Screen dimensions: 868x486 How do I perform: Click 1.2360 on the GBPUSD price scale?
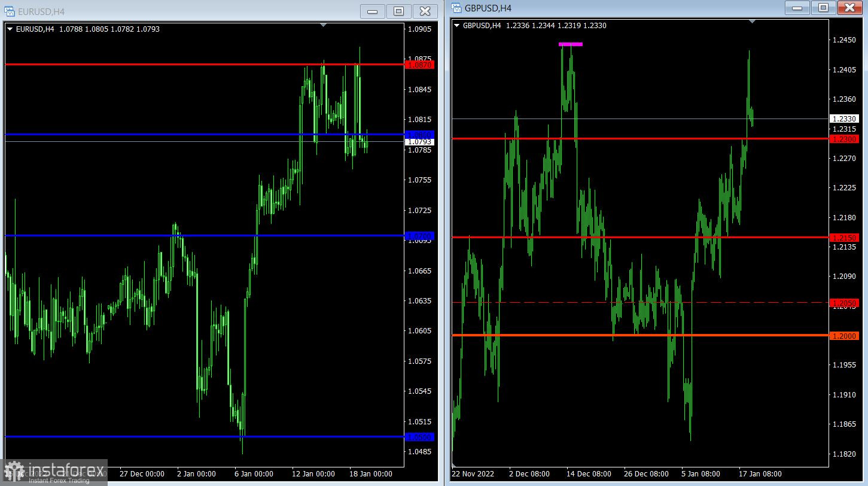(844, 99)
